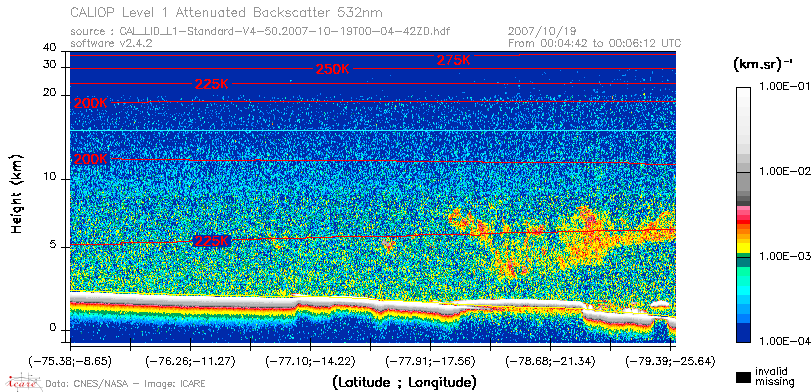Click the upper "225K" contour label
Viewport: 811px width, 392px height.
(x=211, y=84)
